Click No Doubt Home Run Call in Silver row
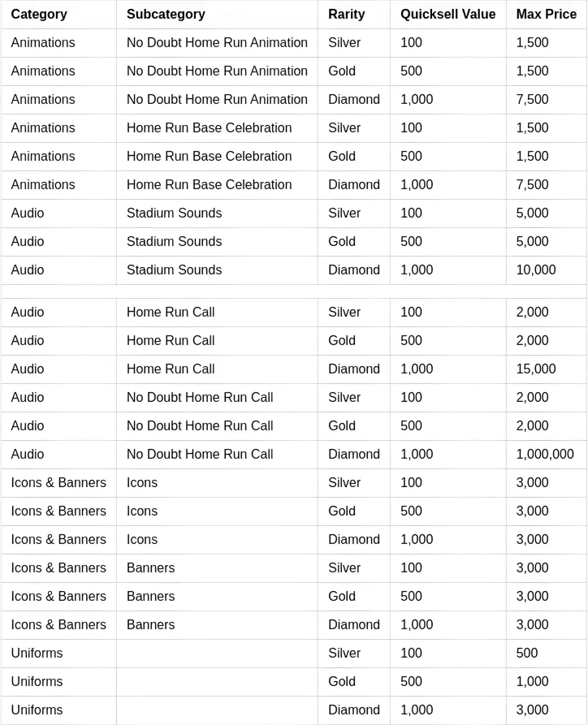 [200, 397]
